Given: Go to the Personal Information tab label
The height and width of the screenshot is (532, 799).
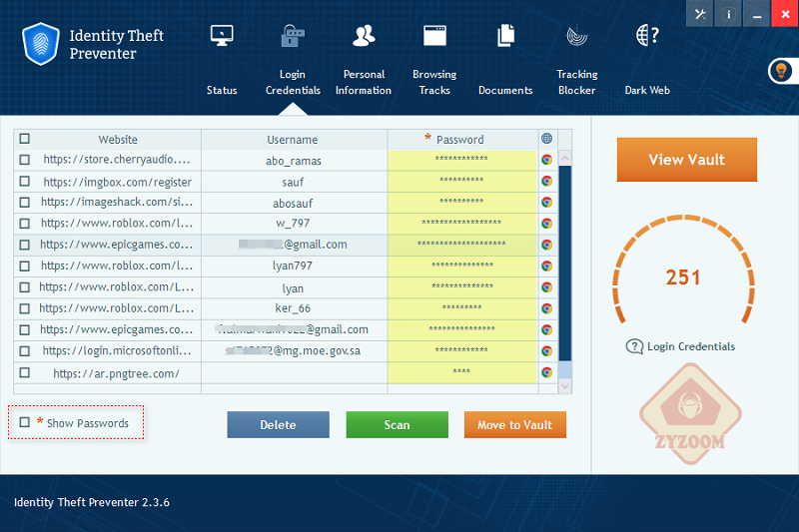Looking at the screenshot, I should 364,82.
